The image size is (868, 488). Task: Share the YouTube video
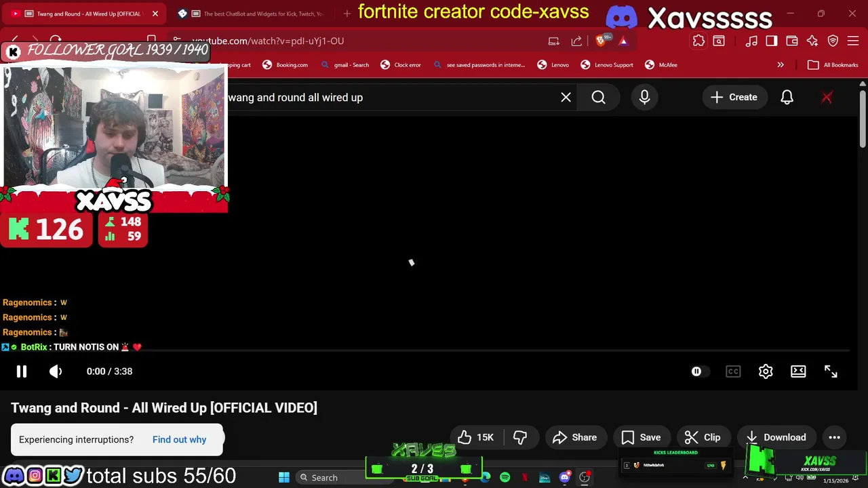coord(575,437)
